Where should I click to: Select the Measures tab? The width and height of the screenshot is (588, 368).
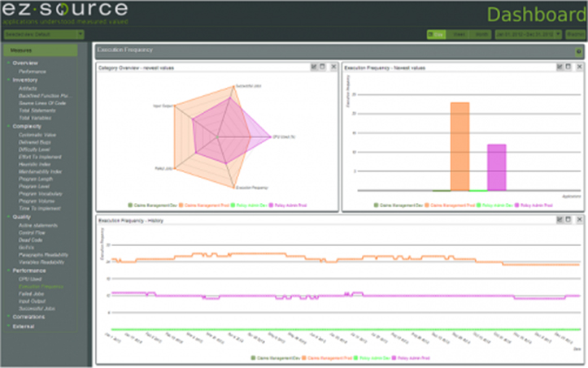[40, 50]
